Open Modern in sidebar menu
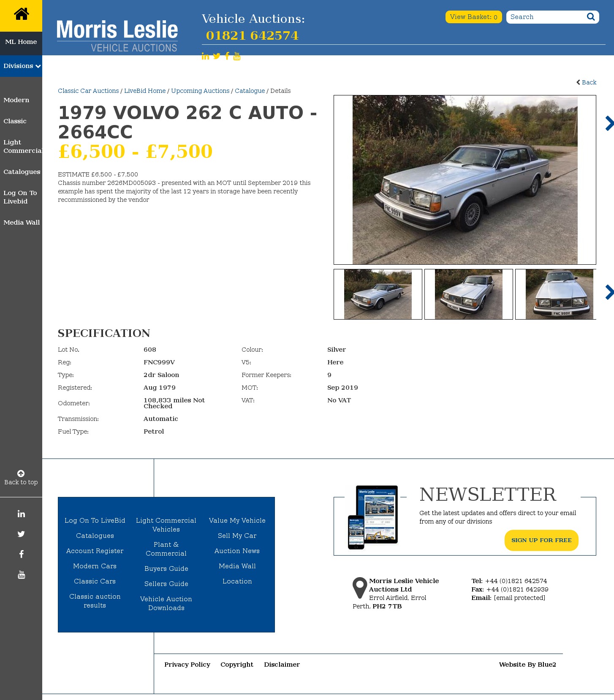 coord(16,100)
